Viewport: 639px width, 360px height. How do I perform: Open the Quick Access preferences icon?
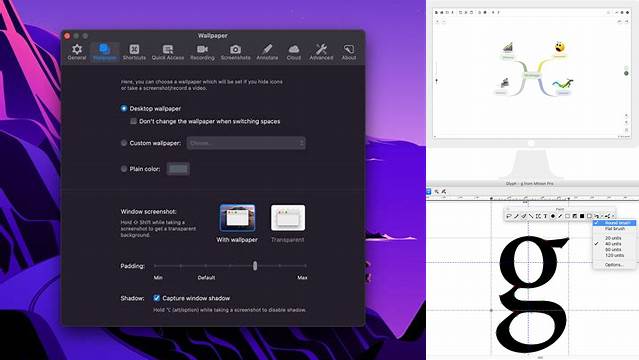(x=167, y=52)
